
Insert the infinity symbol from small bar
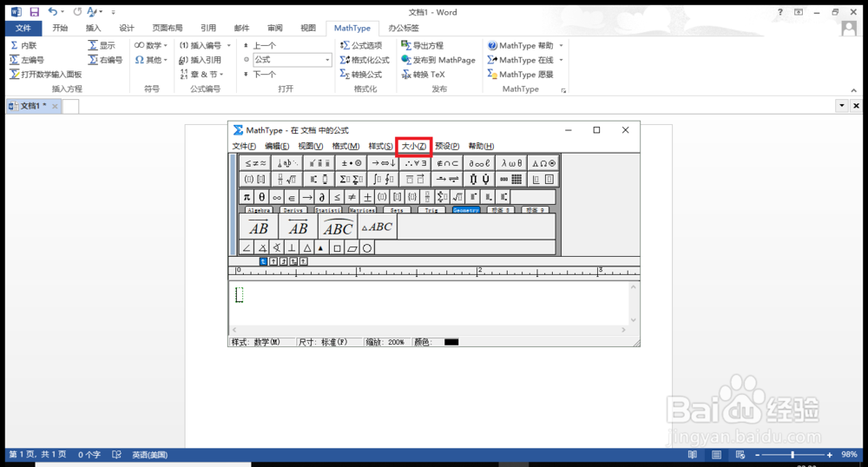(277, 197)
